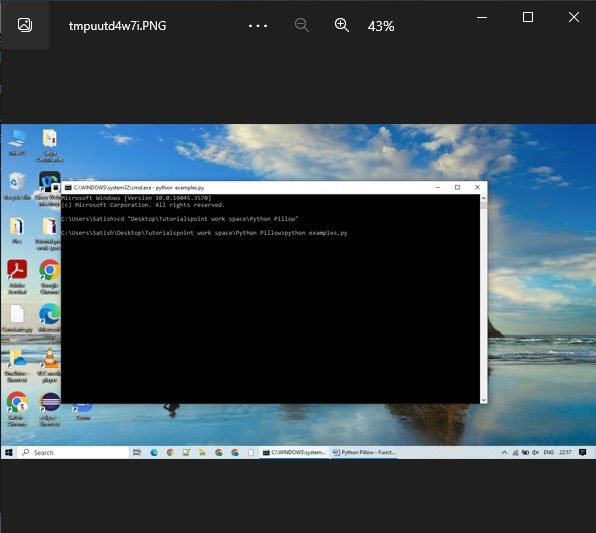The height and width of the screenshot is (533, 596).
Task: Minimize the Photos viewer window
Action: [482, 17]
